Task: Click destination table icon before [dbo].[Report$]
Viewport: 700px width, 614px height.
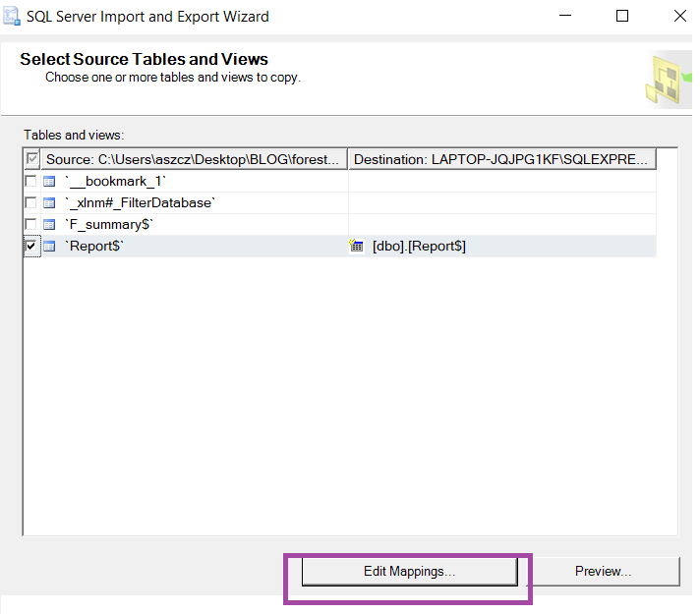Action: click(357, 246)
